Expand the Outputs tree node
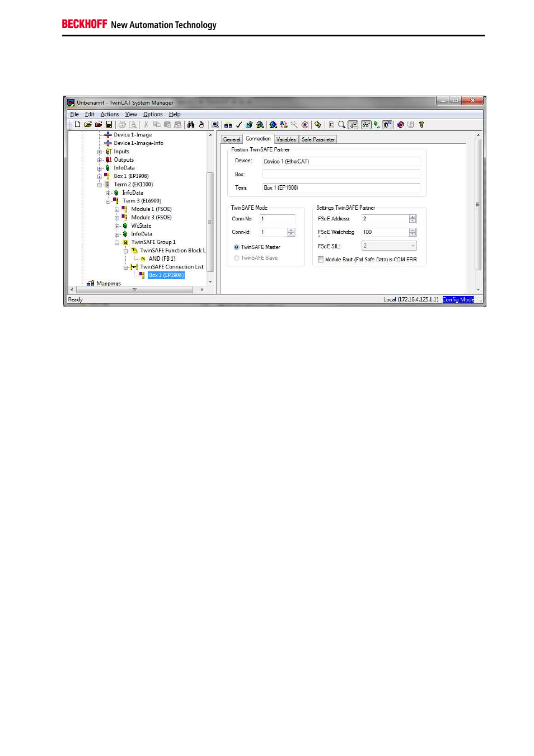 pos(100,160)
